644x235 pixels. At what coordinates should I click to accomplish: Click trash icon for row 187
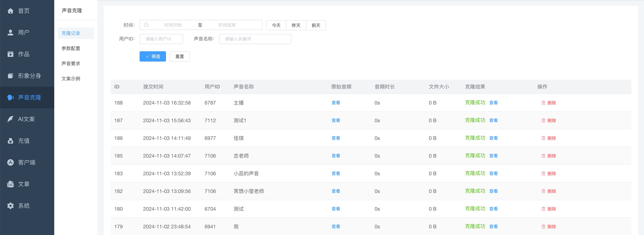pyautogui.click(x=543, y=121)
